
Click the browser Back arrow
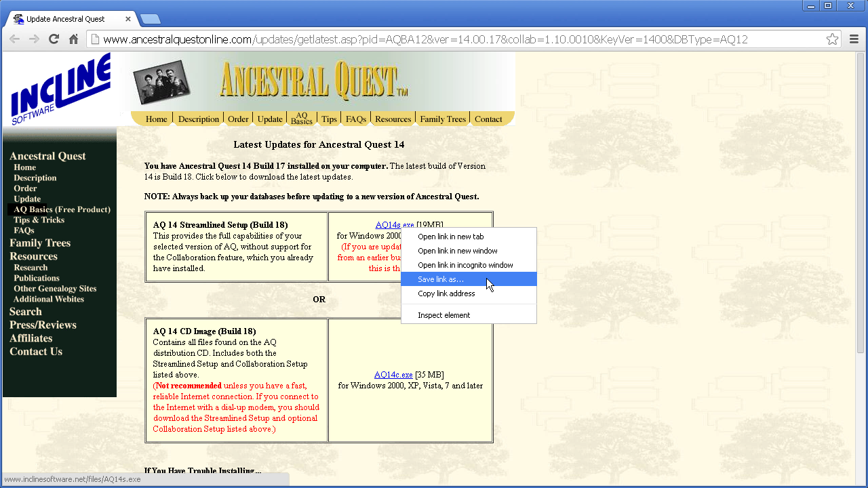(14, 39)
